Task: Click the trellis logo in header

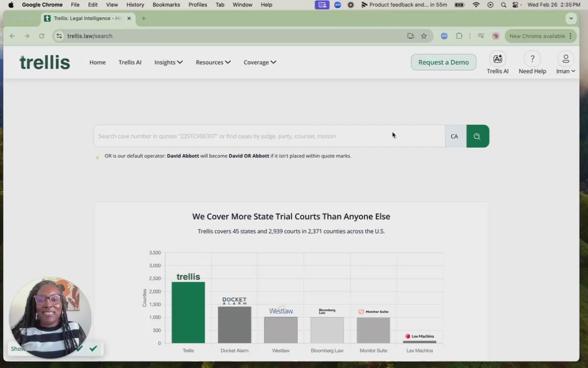Action: pyautogui.click(x=44, y=63)
